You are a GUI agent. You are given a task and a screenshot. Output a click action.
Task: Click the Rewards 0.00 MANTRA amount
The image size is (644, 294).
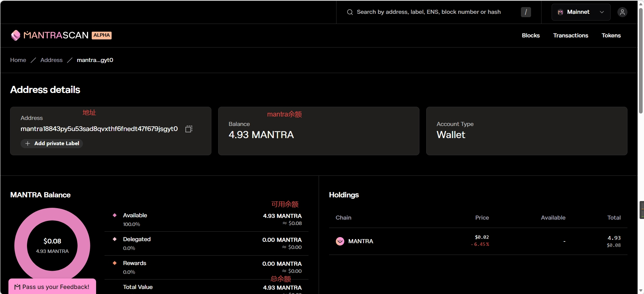(x=282, y=264)
